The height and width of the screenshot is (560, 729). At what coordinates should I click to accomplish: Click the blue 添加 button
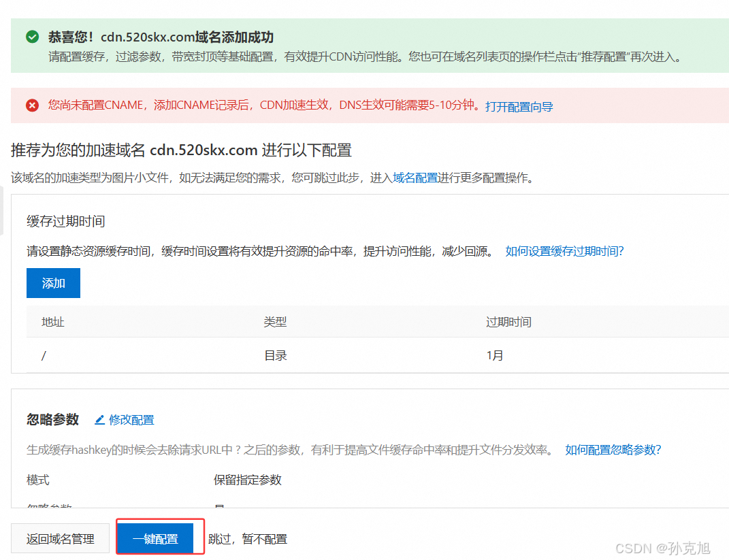54,283
